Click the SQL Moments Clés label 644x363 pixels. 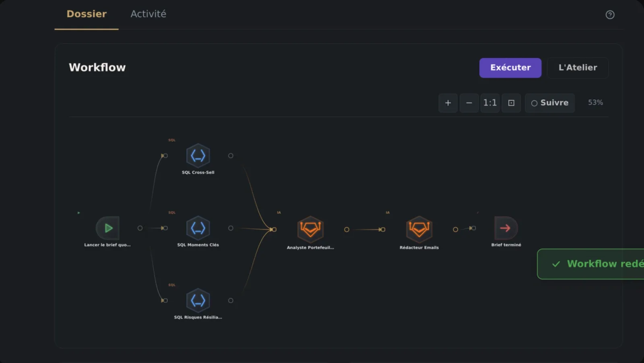tap(198, 245)
